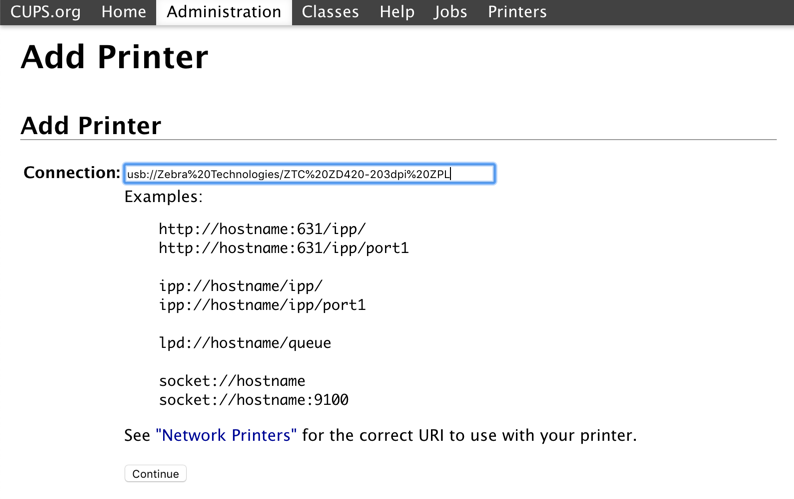Click the Examples: label
794x499 pixels.
[163, 197]
